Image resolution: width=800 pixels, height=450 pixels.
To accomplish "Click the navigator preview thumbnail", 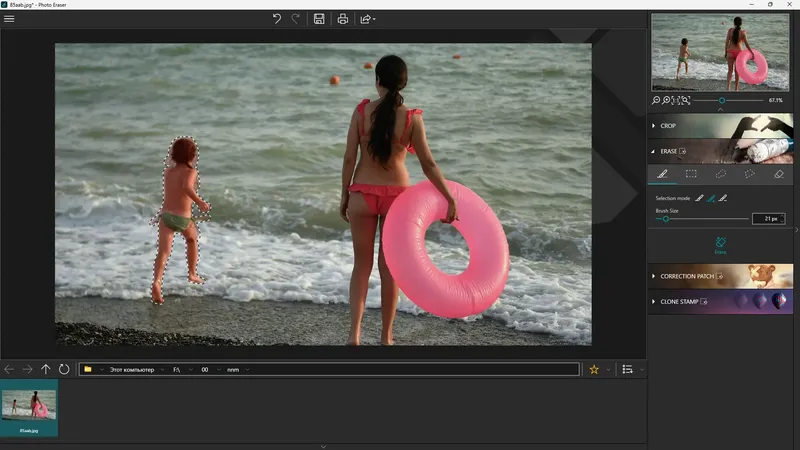I will click(x=720, y=52).
